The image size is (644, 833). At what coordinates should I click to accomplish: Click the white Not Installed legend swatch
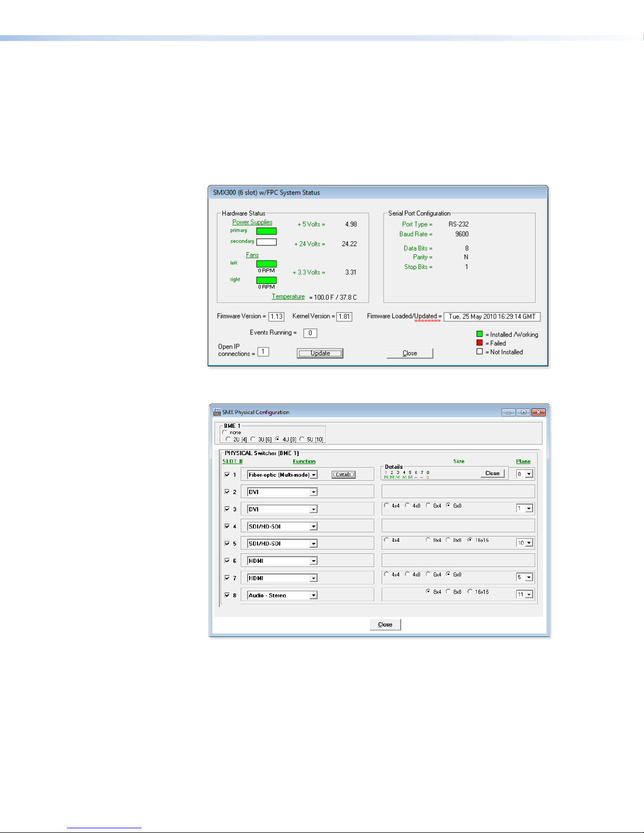point(479,352)
